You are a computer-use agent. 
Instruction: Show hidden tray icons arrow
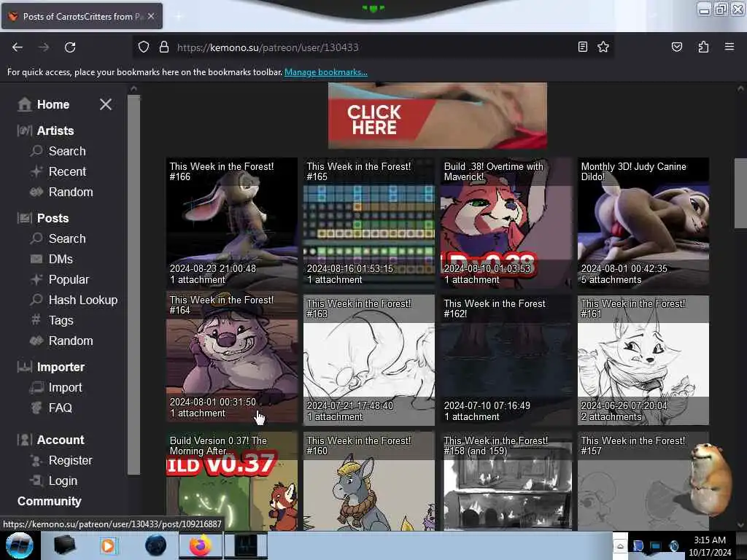(x=620, y=546)
